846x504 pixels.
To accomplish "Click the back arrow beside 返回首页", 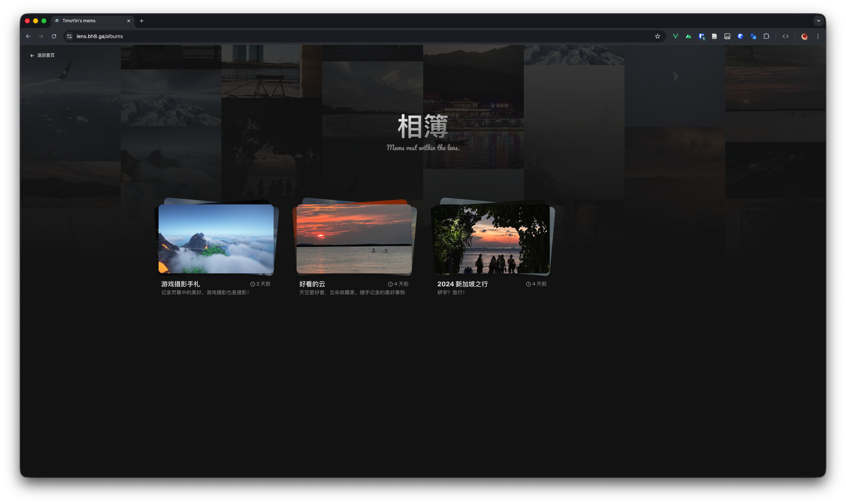I will 32,55.
